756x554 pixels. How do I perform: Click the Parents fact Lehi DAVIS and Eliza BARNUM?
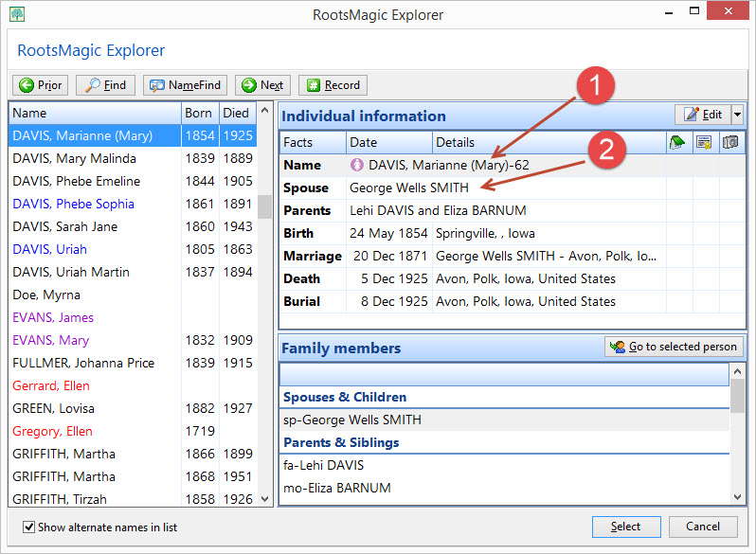512,210
